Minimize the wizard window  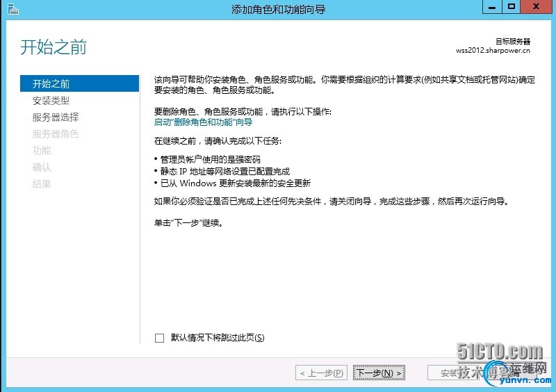(x=492, y=7)
